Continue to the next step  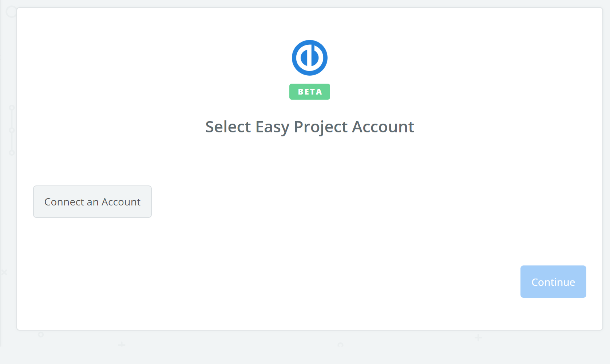click(x=553, y=282)
